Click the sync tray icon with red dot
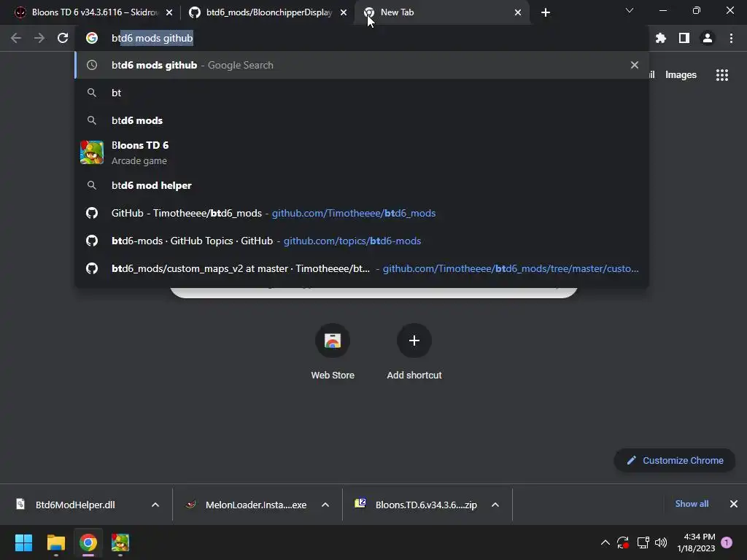This screenshot has height=560, width=747. tap(623, 542)
